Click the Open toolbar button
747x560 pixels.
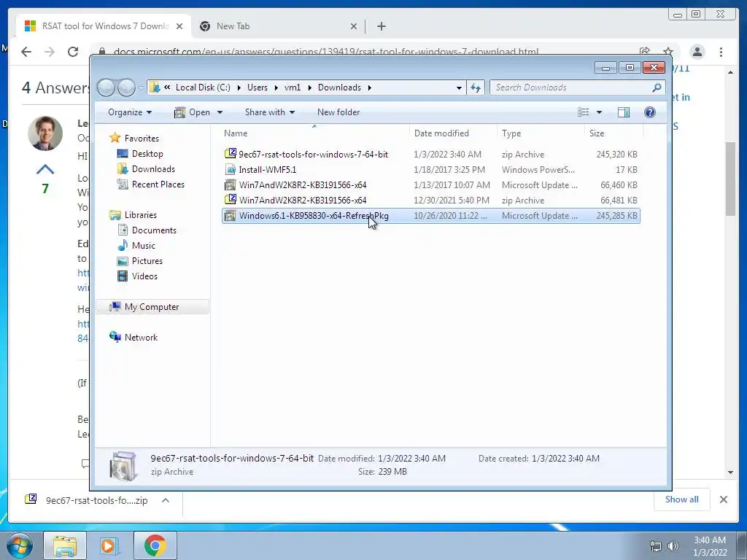point(193,112)
